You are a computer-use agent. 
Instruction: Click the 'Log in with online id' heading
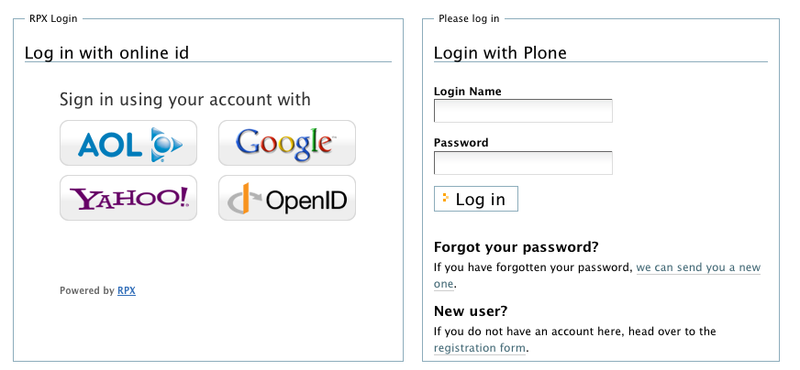[x=107, y=53]
